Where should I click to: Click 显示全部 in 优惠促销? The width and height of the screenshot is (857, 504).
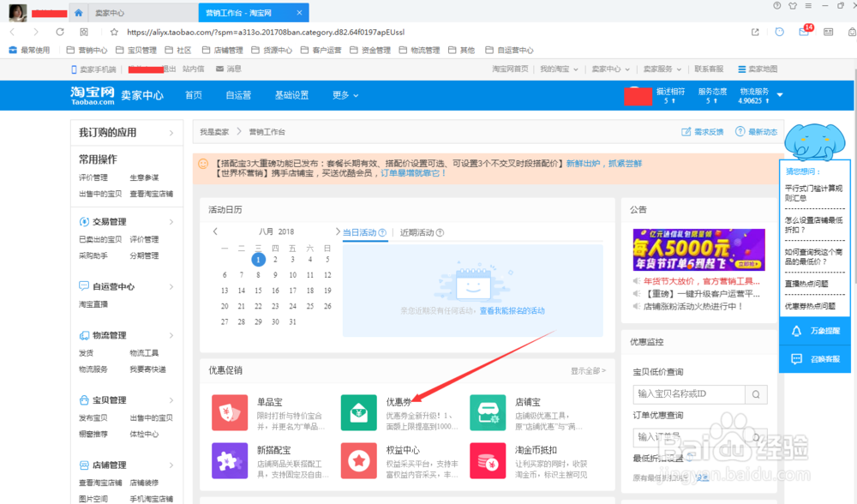[x=588, y=370]
